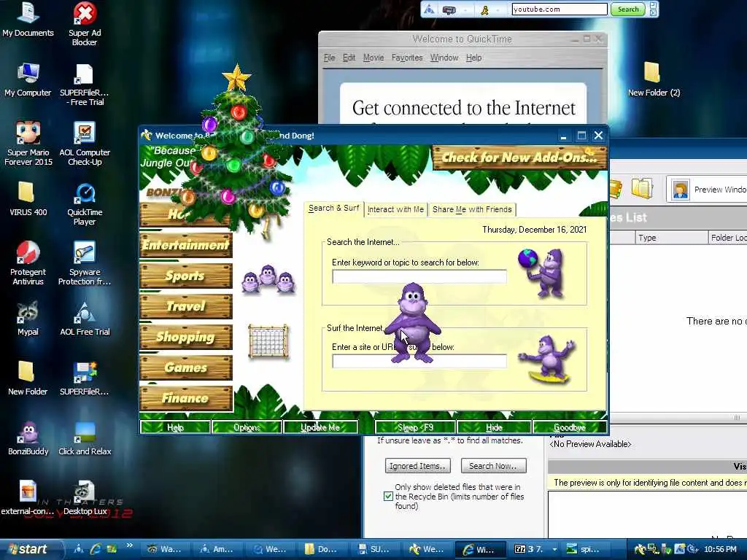Image resolution: width=747 pixels, height=560 pixels.
Task: Select the Desktop Lux desktop icon
Action: point(85,497)
